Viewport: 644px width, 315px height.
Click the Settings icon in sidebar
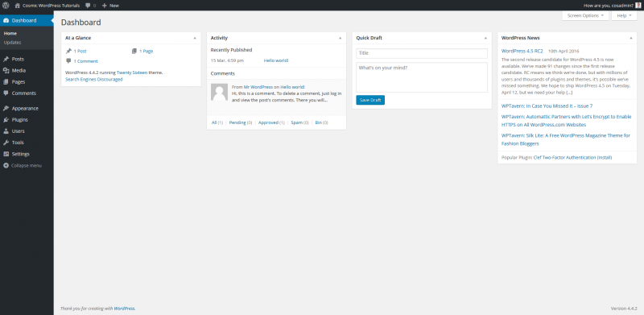[x=6, y=154]
